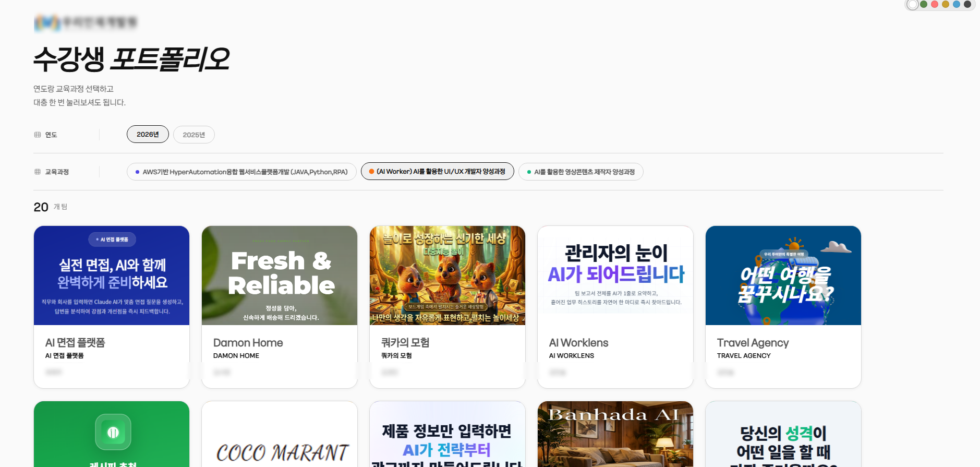Select the green theme color swatch
Image resolution: width=980 pixels, height=467 pixels.
924,4
